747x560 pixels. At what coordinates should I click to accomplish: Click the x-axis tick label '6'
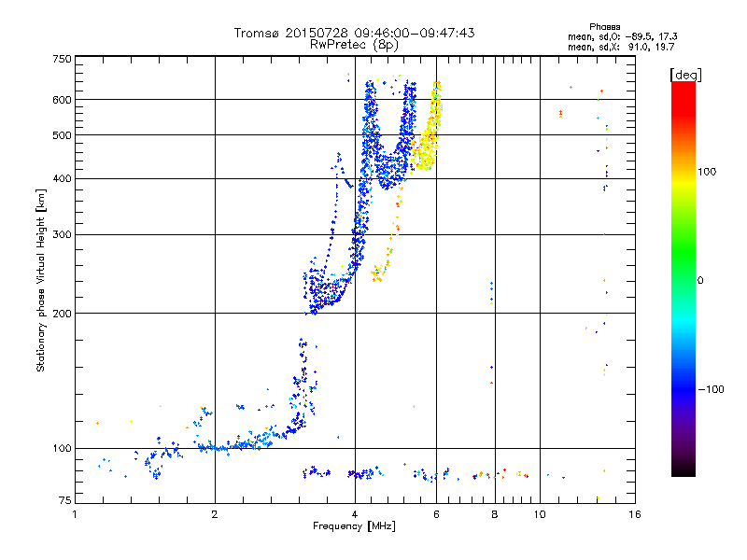[436, 514]
